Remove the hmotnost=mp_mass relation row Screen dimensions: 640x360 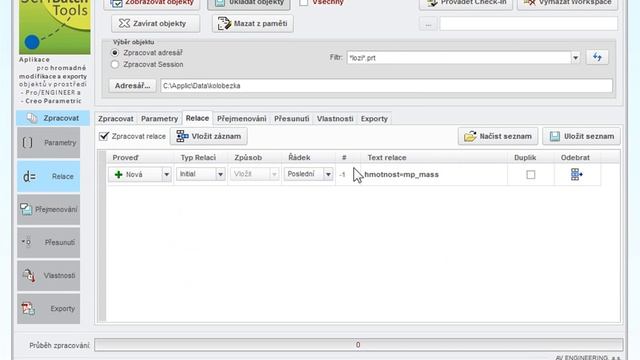tap(576, 175)
